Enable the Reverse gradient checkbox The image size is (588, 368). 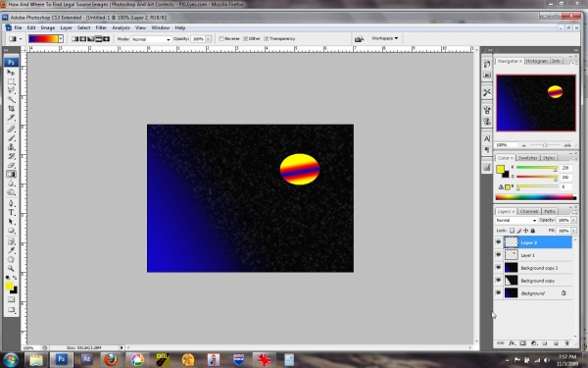click(221, 38)
